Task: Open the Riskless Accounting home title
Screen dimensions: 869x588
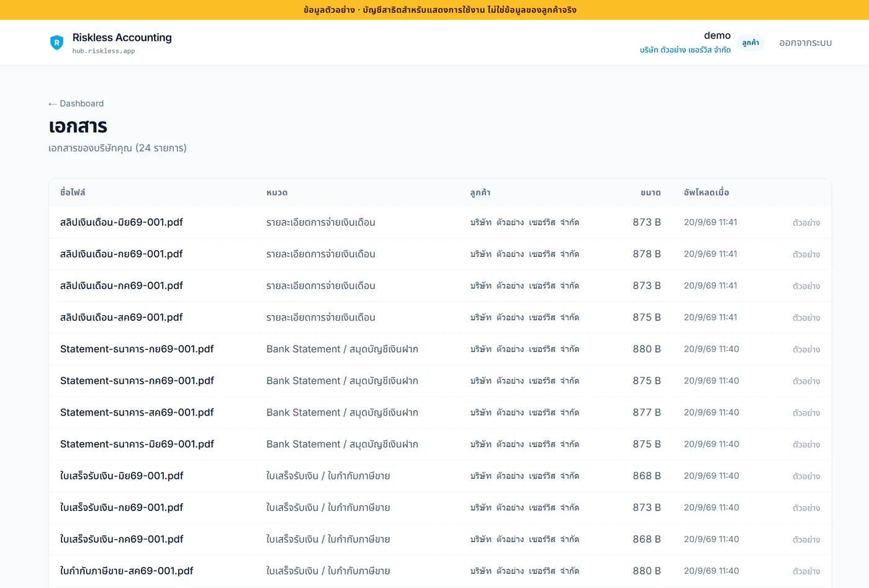Action: point(122,38)
